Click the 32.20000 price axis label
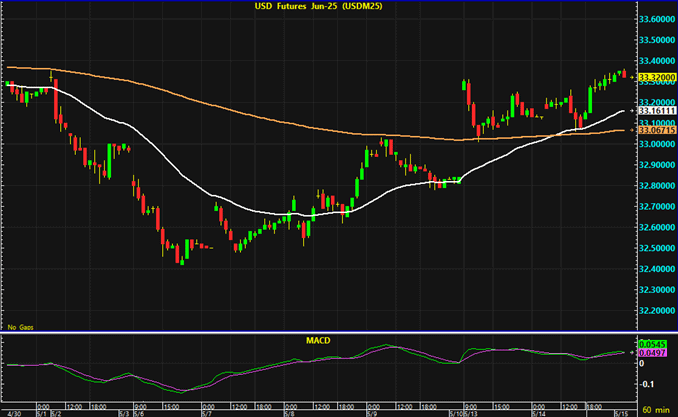The image size is (678, 417). coord(656,310)
